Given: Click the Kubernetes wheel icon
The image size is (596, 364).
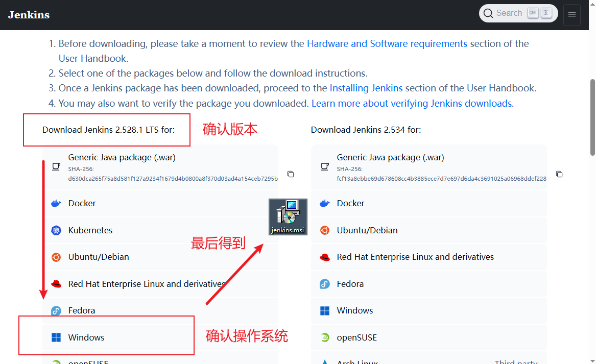Looking at the screenshot, I should tap(56, 230).
